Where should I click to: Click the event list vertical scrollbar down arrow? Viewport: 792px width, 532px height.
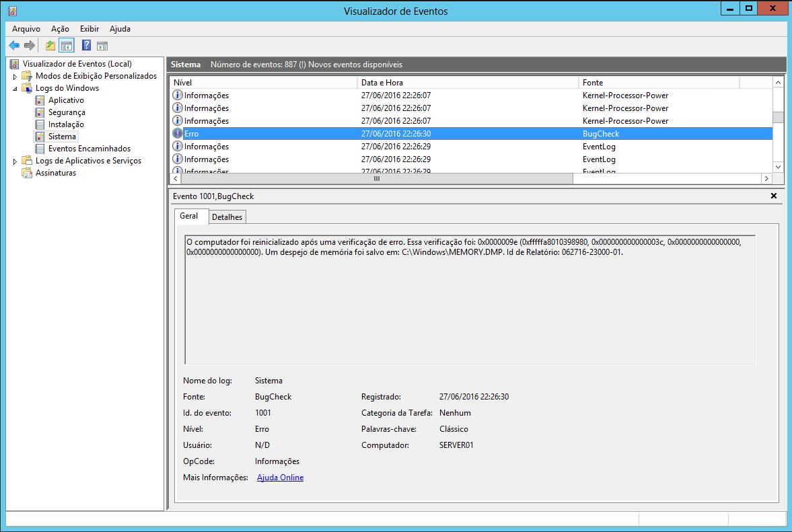click(x=778, y=167)
